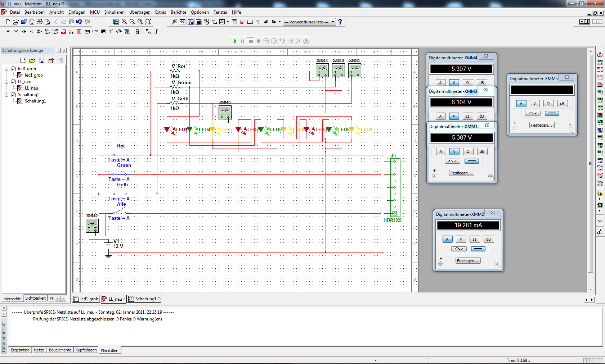
Task: Select Multimeter from the instruments toolbar
Action: point(600,55)
